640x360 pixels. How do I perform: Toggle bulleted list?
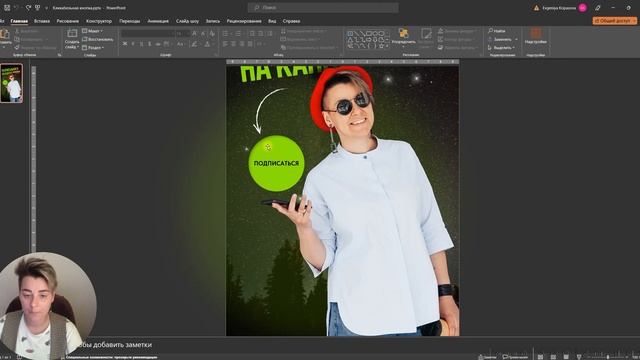(x=225, y=33)
